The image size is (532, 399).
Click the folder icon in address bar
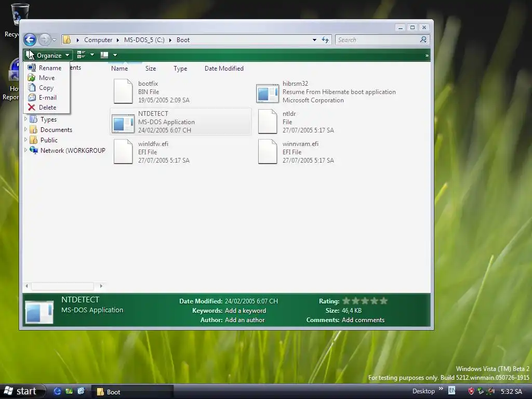coord(67,39)
